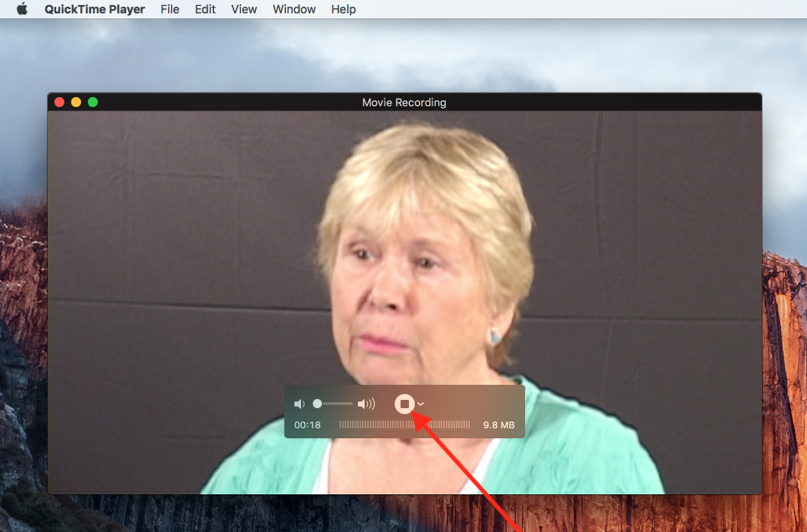Click the volume slider knob
The height and width of the screenshot is (532, 807).
pos(318,404)
